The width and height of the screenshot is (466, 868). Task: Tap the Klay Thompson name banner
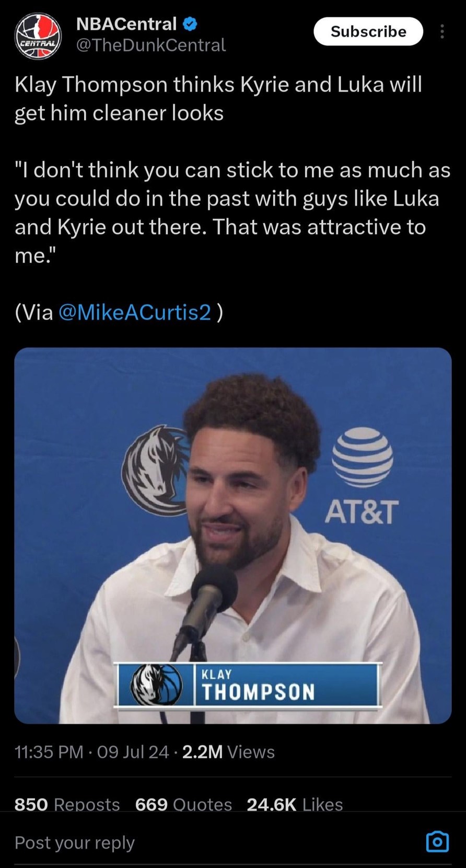[248, 685]
